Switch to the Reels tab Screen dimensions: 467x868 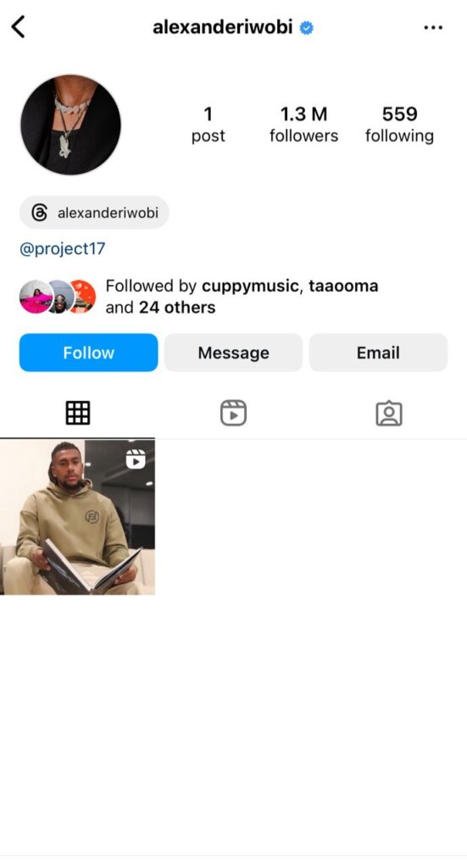click(233, 413)
